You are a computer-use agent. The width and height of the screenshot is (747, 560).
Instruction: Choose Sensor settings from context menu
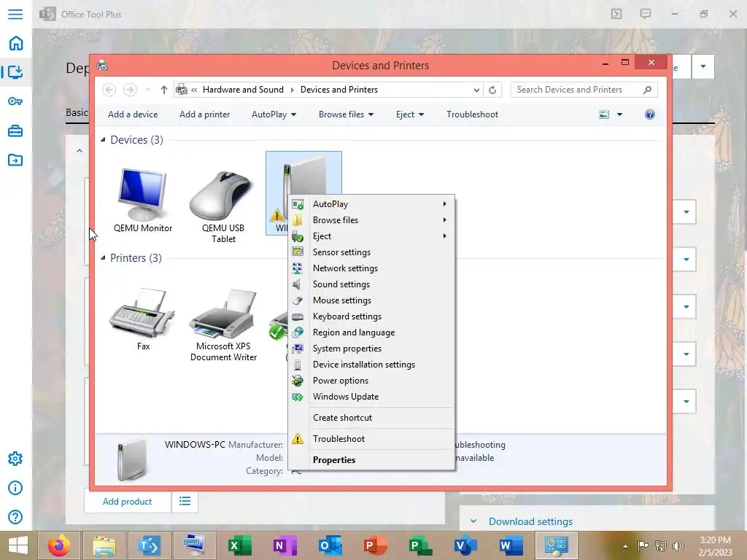click(x=371, y=252)
